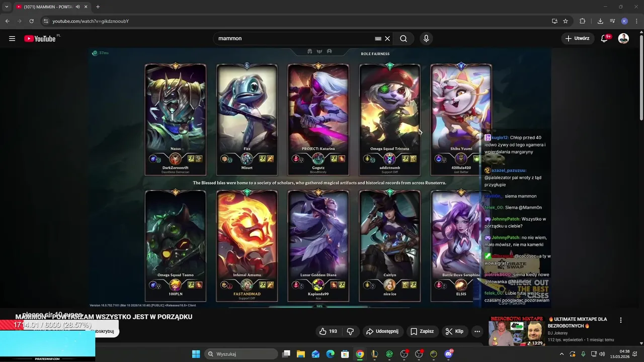Open File Explorer from taskbar

(x=301, y=354)
